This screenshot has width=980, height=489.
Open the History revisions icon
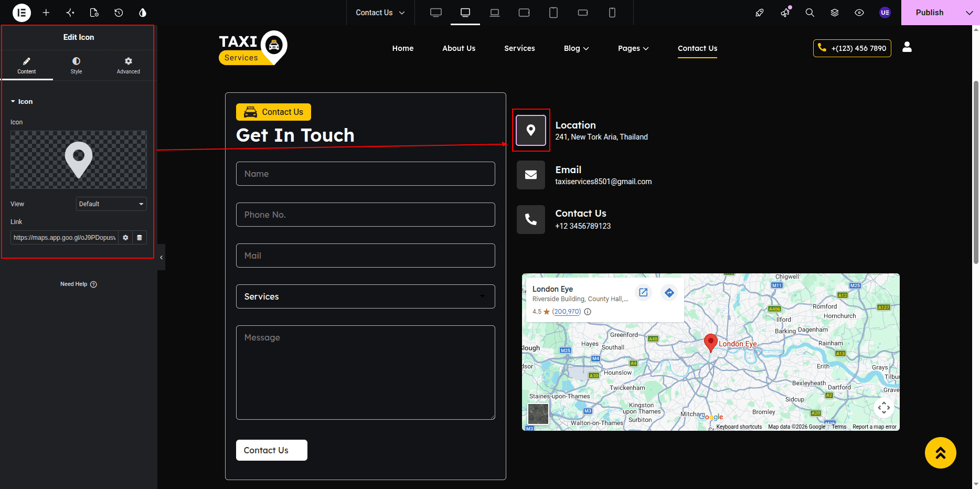[x=119, y=13]
